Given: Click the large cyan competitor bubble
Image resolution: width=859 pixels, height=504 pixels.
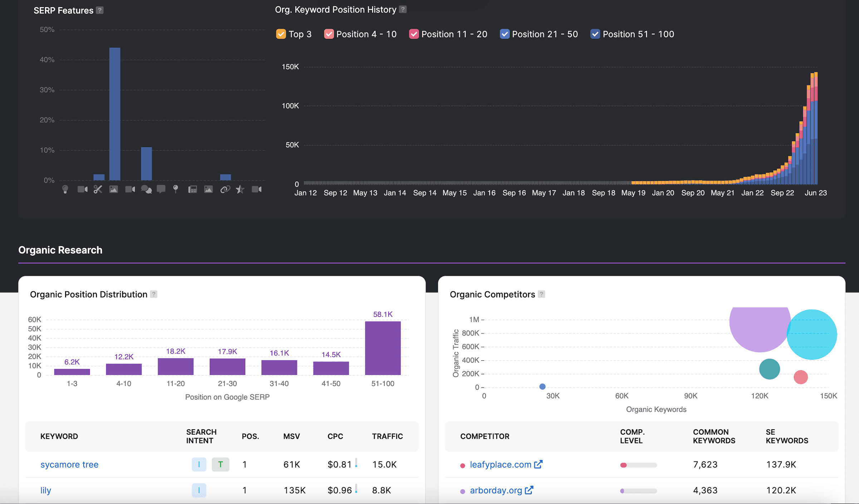Looking at the screenshot, I should (814, 334).
